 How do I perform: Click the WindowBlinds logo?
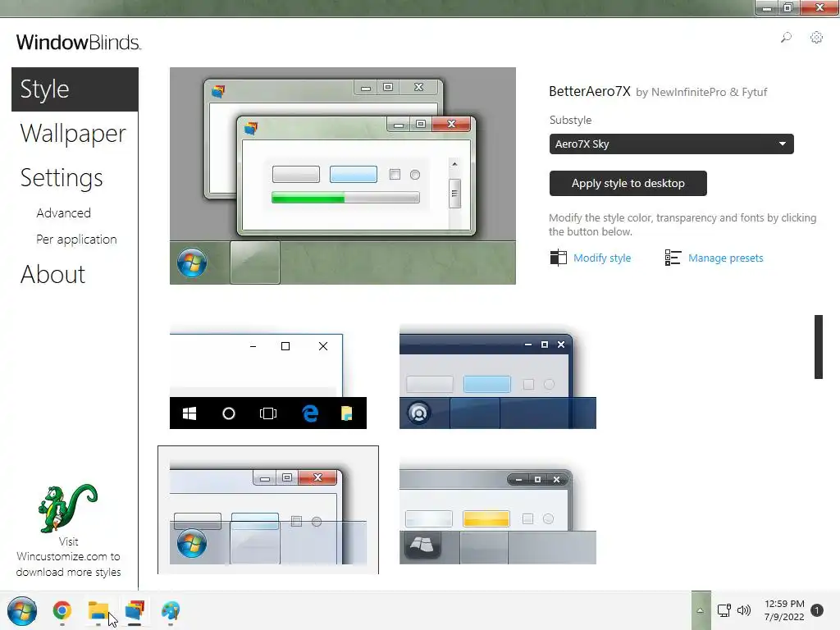(78, 43)
